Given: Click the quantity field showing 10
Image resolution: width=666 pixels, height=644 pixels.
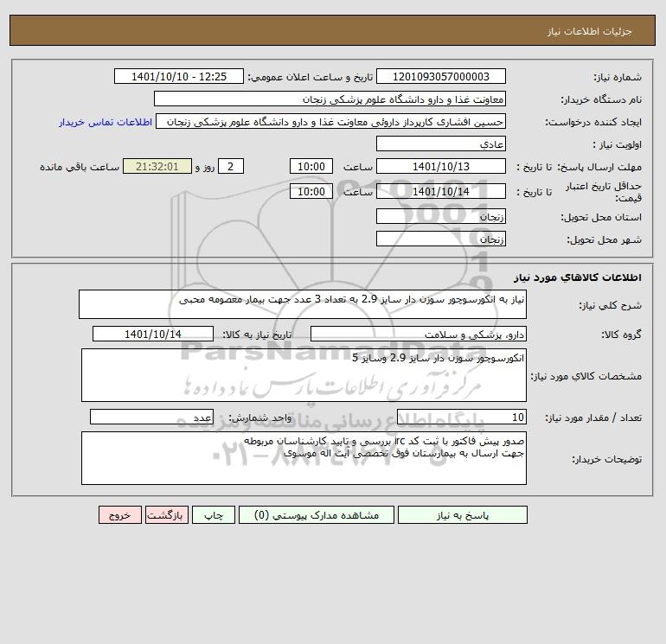Looking at the screenshot, I should (462, 417).
